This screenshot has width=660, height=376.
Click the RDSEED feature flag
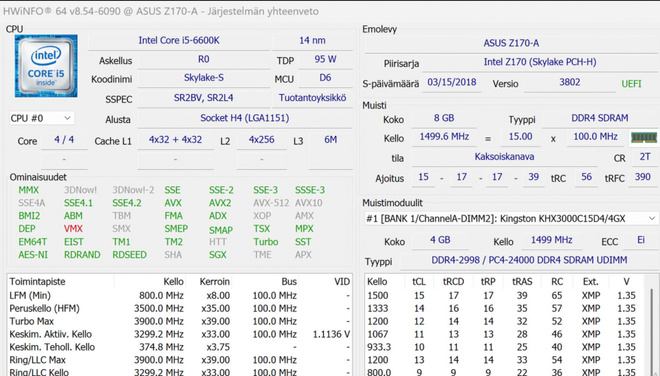(130, 255)
